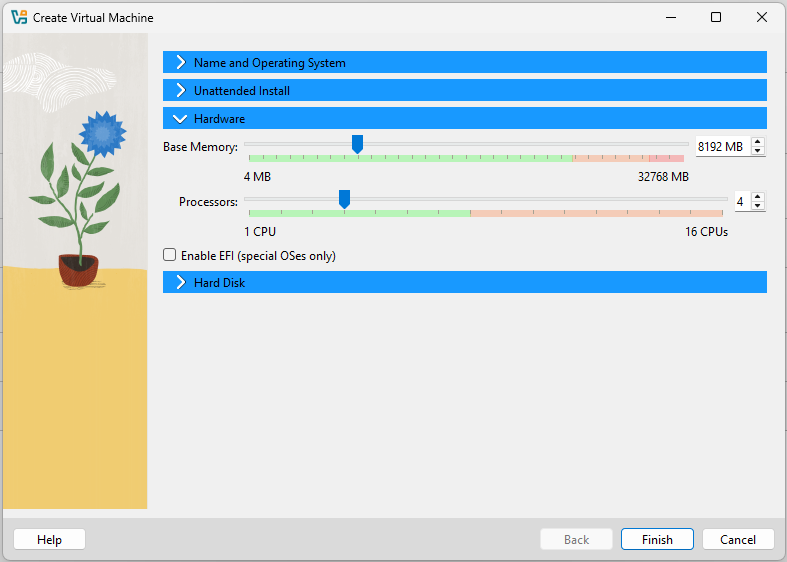
Task: Decrease Base Memory with the down arrow
Action: (x=758, y=151)
